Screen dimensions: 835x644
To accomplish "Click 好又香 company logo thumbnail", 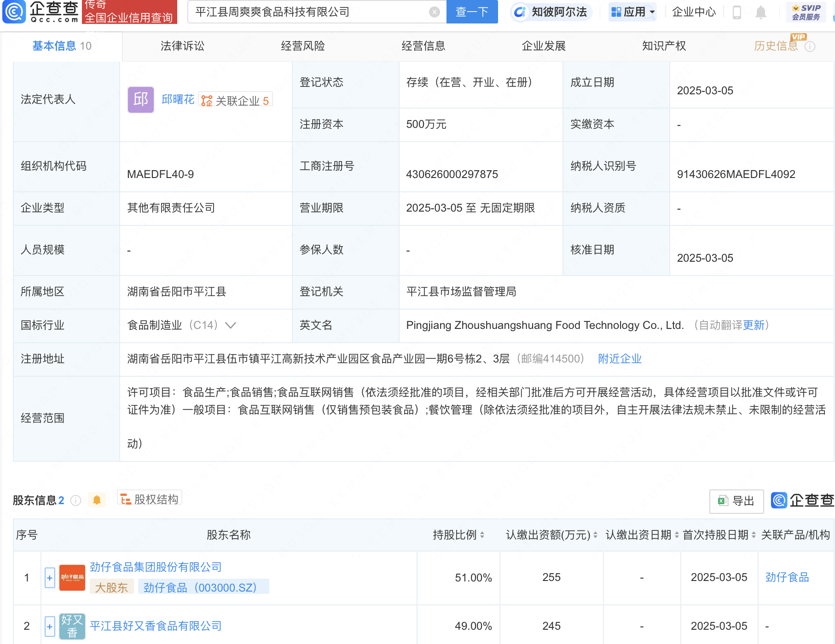I will tap(72, 626).
